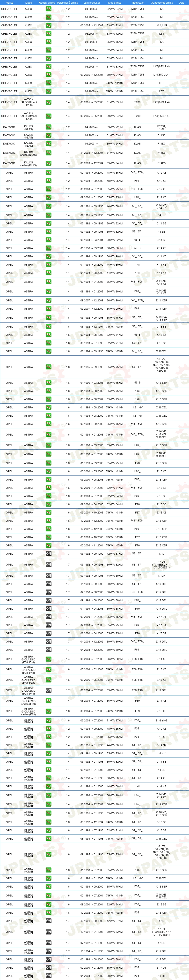Click the '11.2002 -> 12.2004' date cell

pos(91,153)
